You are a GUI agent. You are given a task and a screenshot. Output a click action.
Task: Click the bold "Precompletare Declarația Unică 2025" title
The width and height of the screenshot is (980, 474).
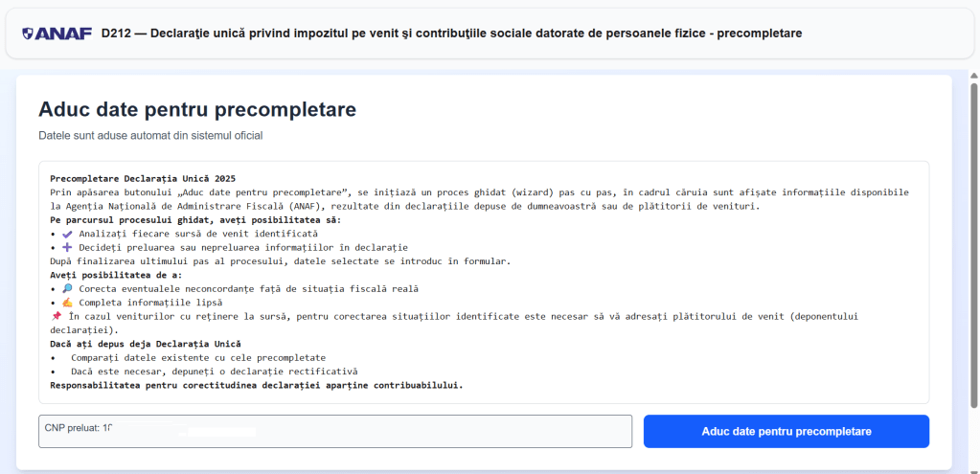click(143, 178)
